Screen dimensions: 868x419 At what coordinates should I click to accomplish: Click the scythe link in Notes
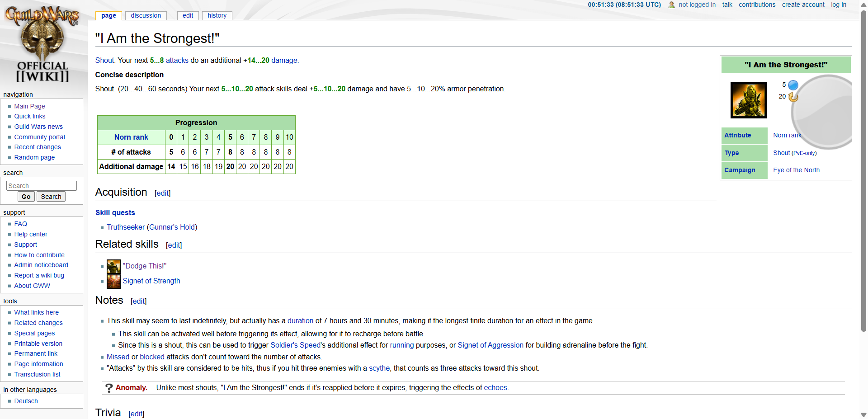(x=379, y=368)
